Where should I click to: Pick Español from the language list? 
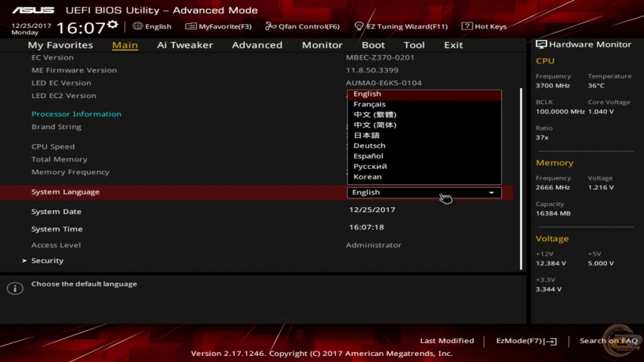[424, 156]
